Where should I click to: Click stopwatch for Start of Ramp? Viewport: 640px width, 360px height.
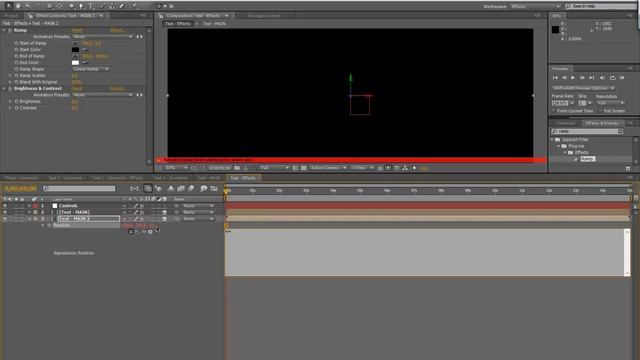point(16,43)
